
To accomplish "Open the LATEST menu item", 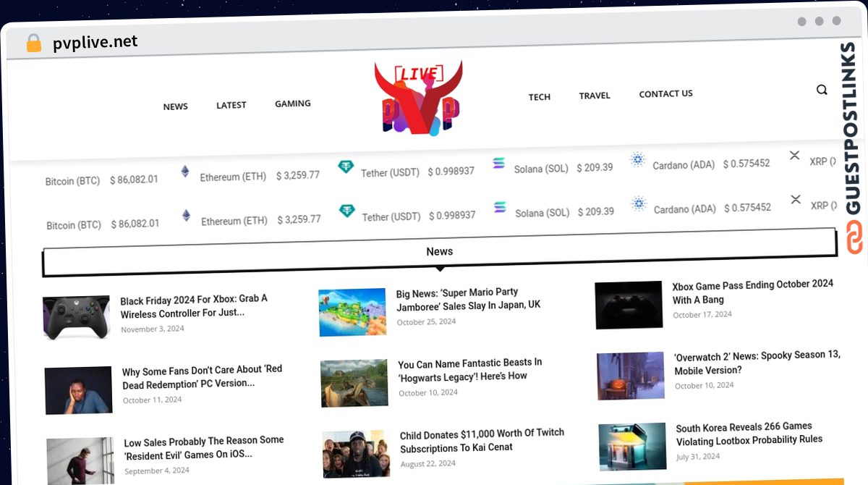I will click(x=231, y=105).
